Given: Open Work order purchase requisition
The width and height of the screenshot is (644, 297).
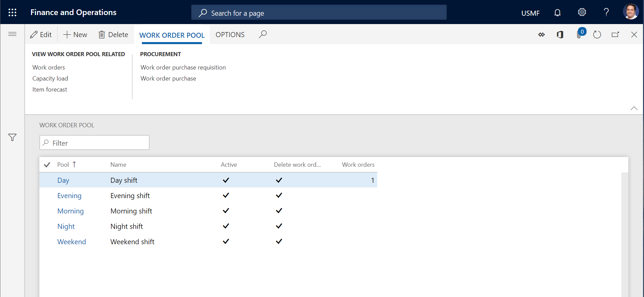Looking at the screenshot, I should (183, 67).
